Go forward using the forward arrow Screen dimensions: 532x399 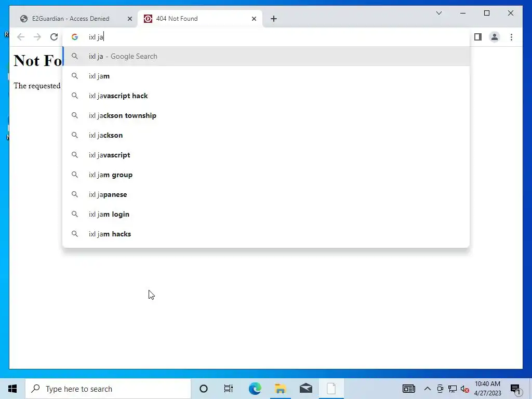[x=37, y=37]
